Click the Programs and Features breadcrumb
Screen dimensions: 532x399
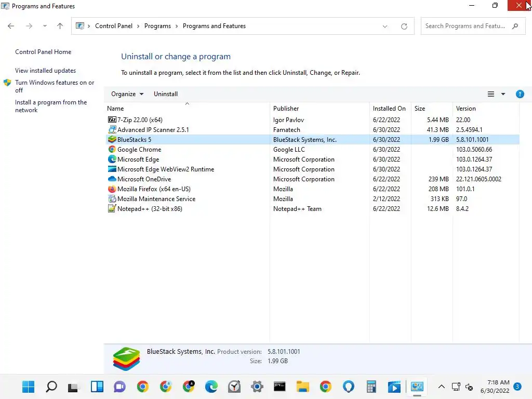click(x=214, y=26)
